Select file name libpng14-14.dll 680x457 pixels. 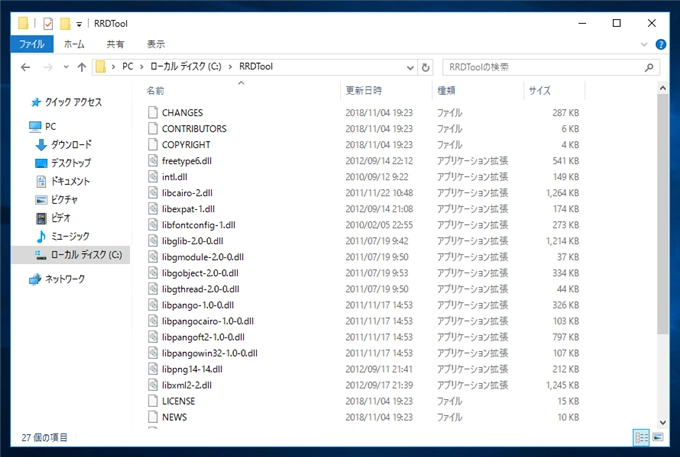click(x=192, y=369)
